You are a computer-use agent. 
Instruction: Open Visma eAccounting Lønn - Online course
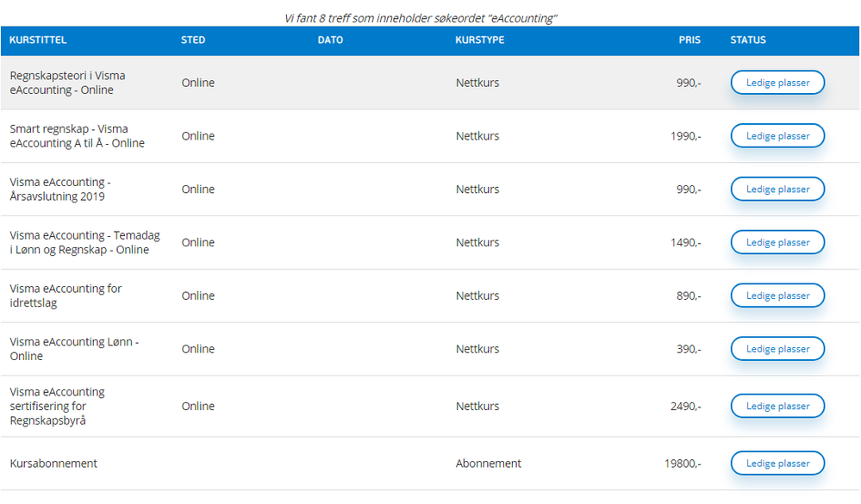coord(74,349)
